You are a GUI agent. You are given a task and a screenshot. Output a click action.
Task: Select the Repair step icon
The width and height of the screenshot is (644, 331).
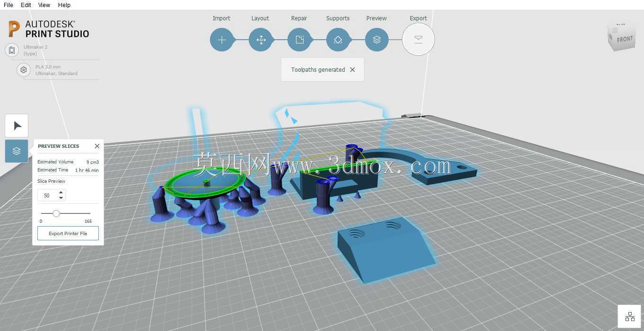[x=299, y=40]
